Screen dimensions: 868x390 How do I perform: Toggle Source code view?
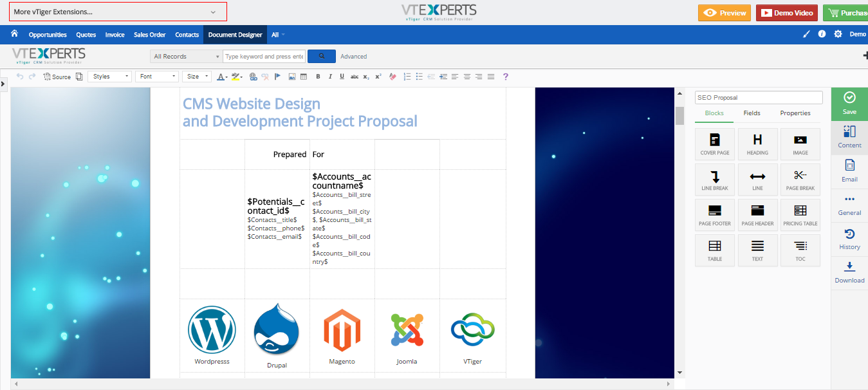click(57, 77)
